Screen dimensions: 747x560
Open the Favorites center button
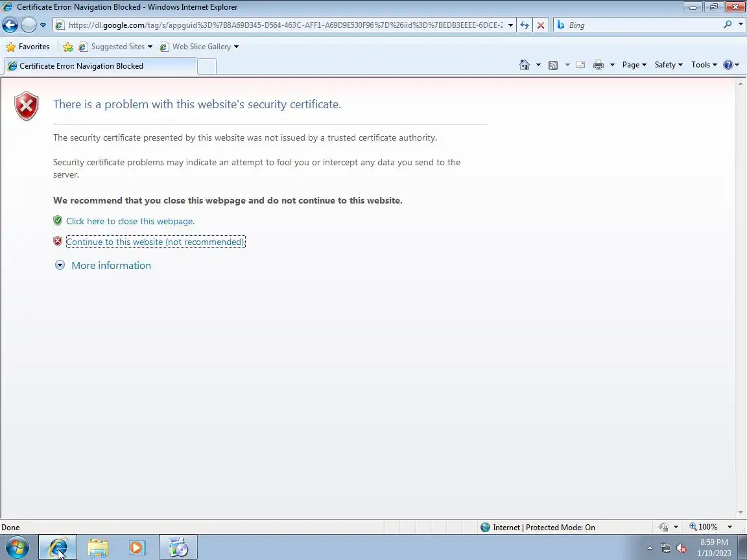tap(28, 47)
